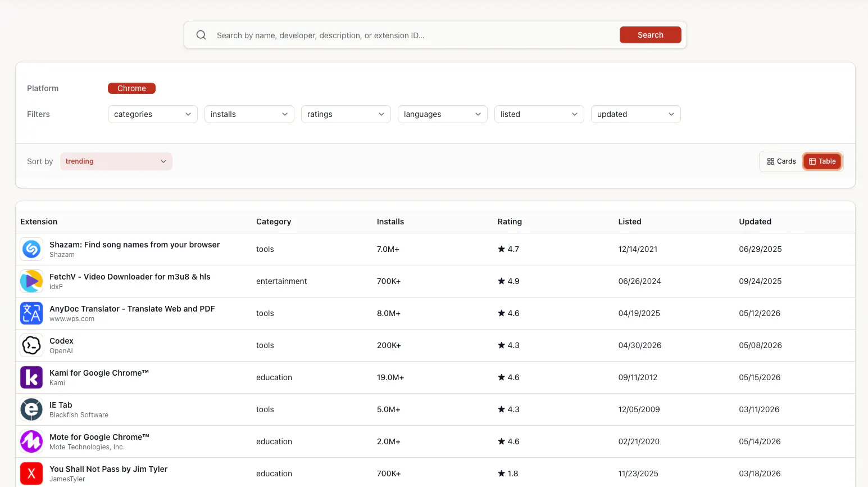Click the 2.0M+ installs value for Mote
The height and width of the screenshot is (487, 868).
pyautogui.click(x=389, y=441)
